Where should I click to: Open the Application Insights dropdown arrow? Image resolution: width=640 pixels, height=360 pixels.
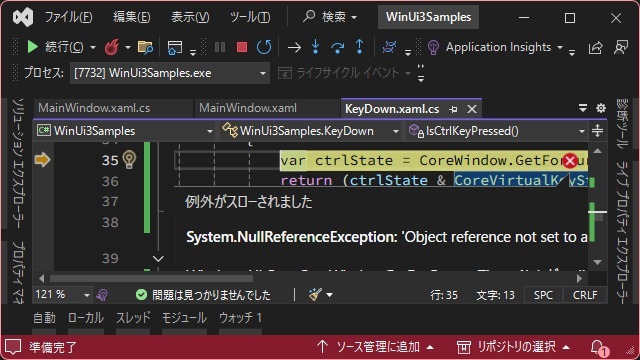pyautogui.click(x=560, y=47)
